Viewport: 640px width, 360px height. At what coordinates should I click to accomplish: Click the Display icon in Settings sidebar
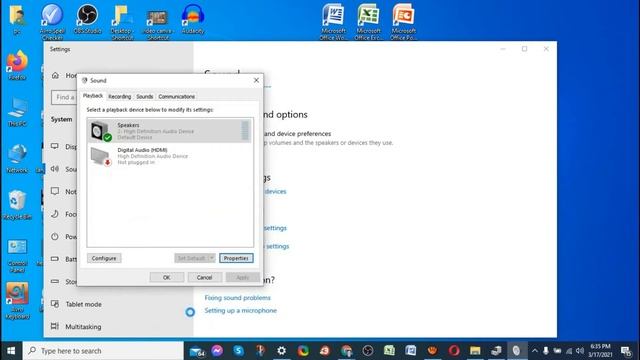tap(55, 146)
